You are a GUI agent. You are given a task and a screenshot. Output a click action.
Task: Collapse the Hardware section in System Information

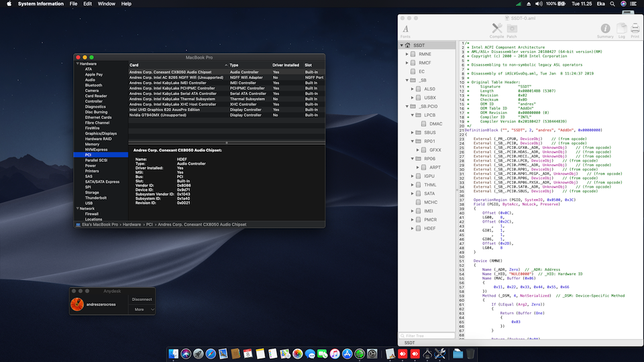(77, 64)
